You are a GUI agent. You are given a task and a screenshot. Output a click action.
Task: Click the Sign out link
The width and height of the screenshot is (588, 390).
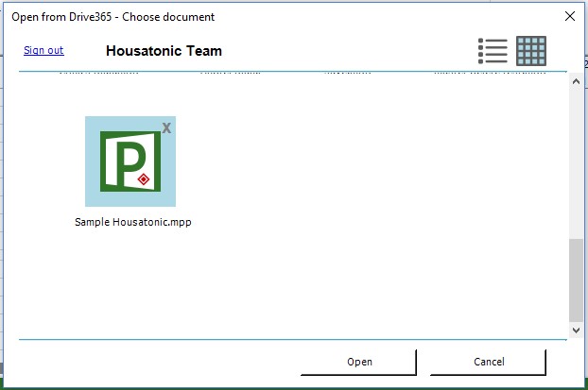coord(43,50)
